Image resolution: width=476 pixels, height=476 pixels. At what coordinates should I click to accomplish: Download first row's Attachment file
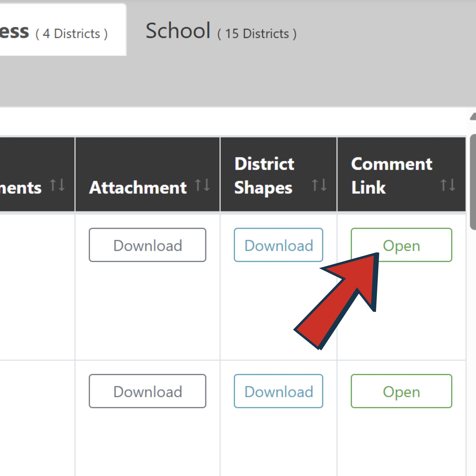147,245
